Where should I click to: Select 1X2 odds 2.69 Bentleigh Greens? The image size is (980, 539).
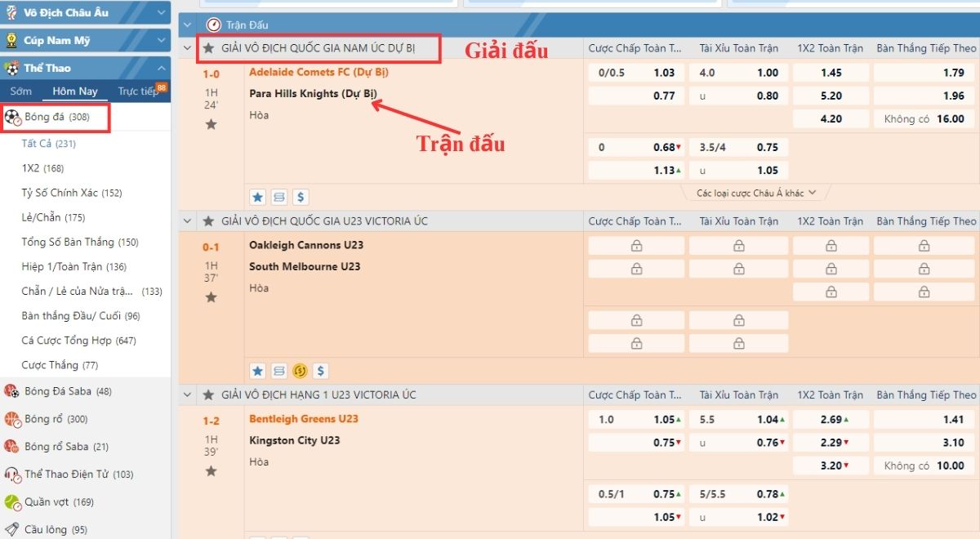click(x=831, y=420)
